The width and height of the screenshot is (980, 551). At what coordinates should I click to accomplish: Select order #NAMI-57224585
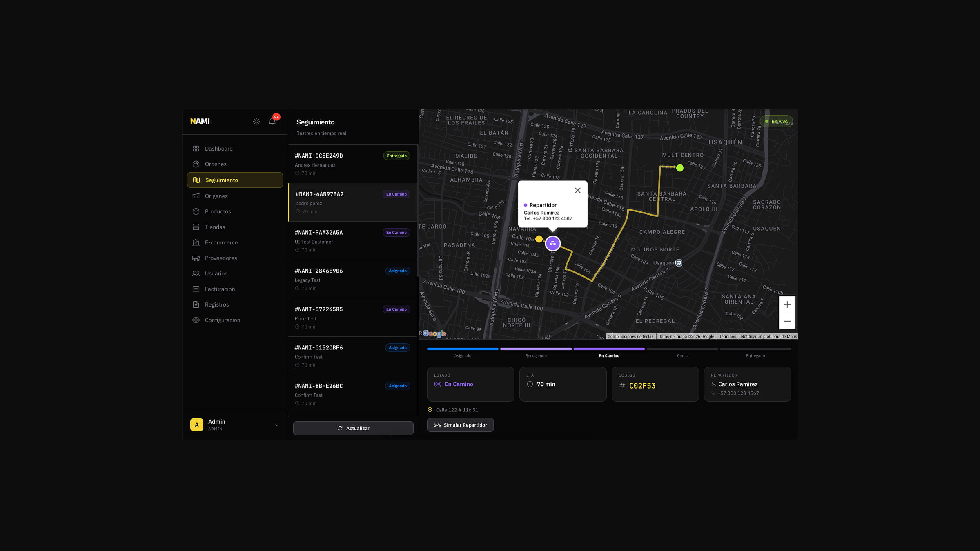(353, 318)
